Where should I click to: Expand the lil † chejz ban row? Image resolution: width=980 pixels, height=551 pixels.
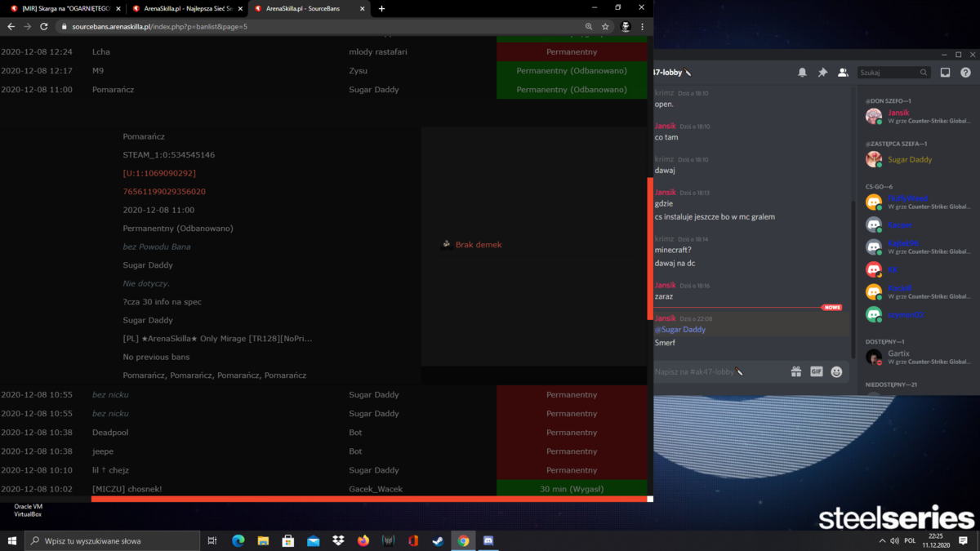click(323, 470)
